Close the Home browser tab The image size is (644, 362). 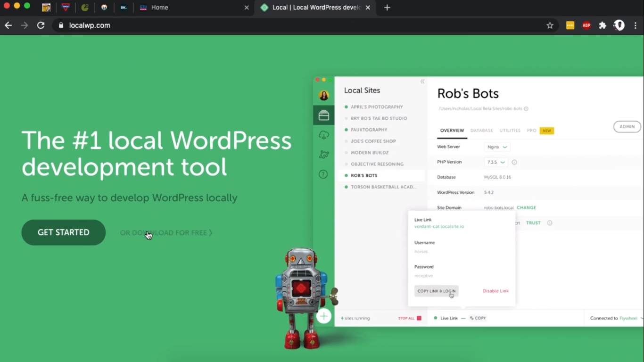point(247,8)
